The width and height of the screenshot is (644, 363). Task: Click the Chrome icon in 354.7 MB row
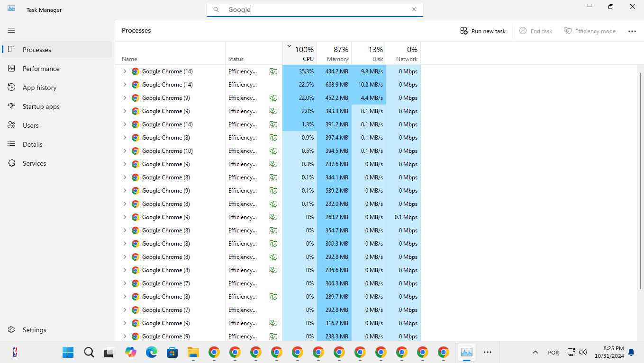click(136, 230)
